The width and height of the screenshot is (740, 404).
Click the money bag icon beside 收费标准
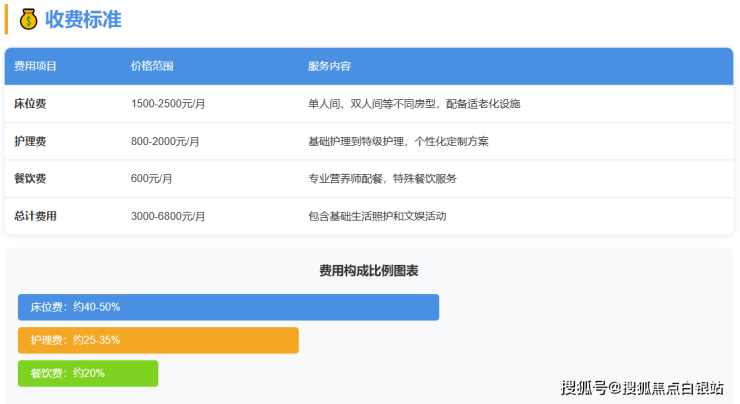pos(28,19)
